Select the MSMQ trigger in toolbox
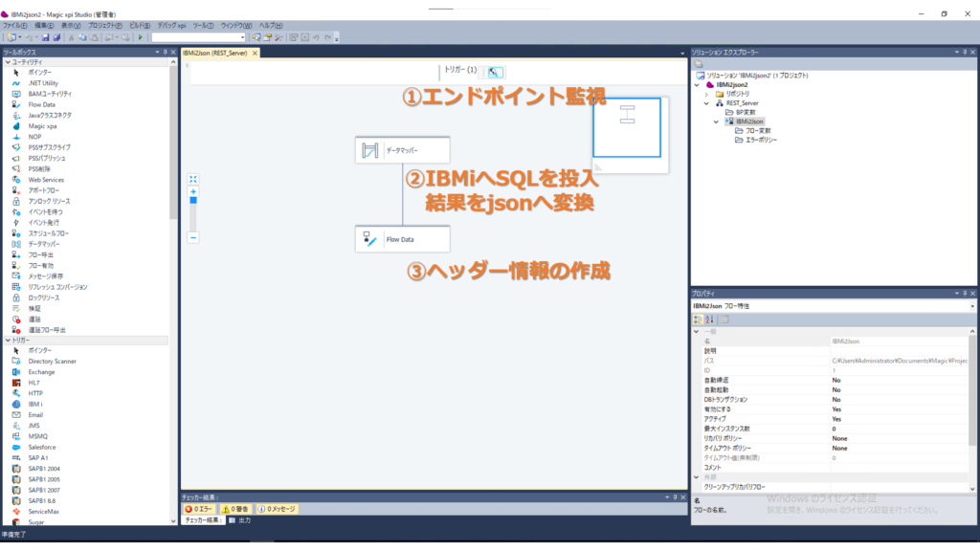 pos(37,436)
